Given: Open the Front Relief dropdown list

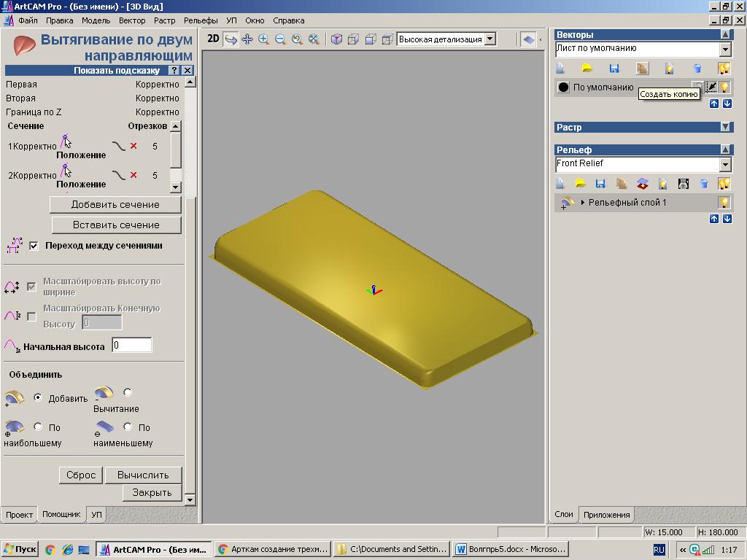Looking at the screenshot, I should coord(725,164).
